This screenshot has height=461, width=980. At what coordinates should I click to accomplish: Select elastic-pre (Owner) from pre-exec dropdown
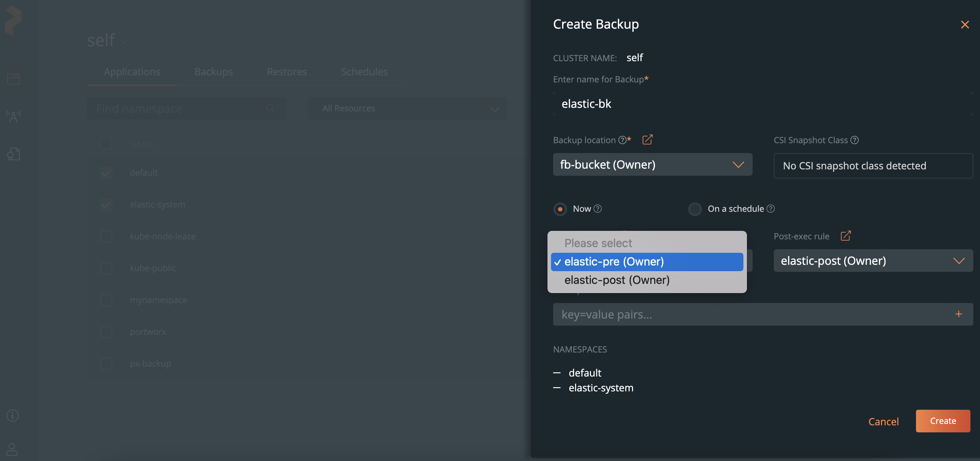pos(647,262)
